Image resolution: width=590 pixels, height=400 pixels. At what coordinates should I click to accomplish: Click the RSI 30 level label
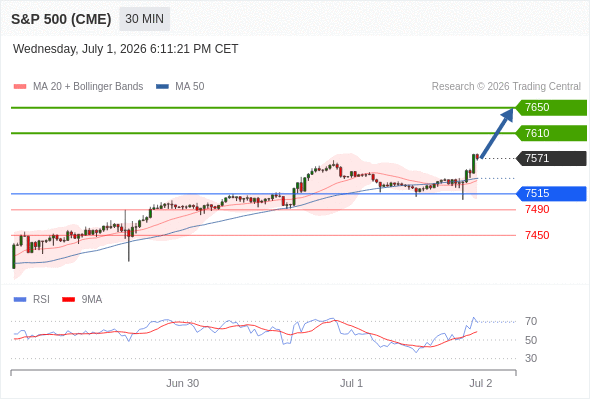point(531,358)
